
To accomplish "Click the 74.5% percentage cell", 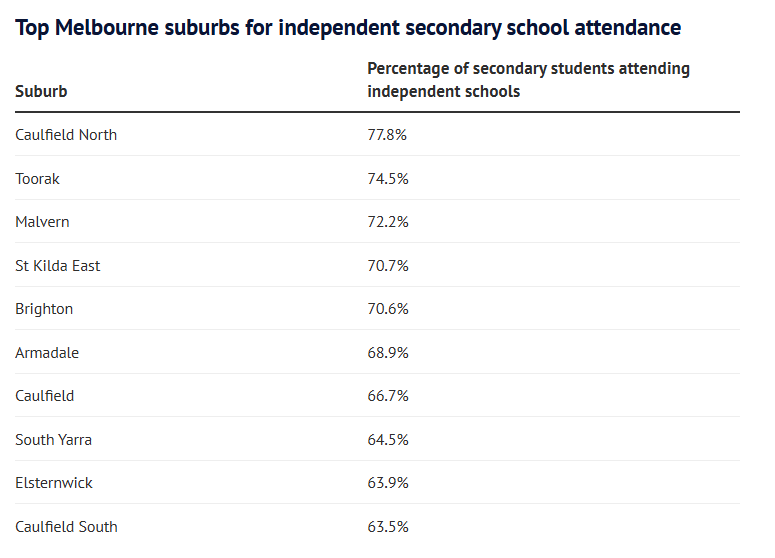I will pyautogui.click(x=388, y=178).
